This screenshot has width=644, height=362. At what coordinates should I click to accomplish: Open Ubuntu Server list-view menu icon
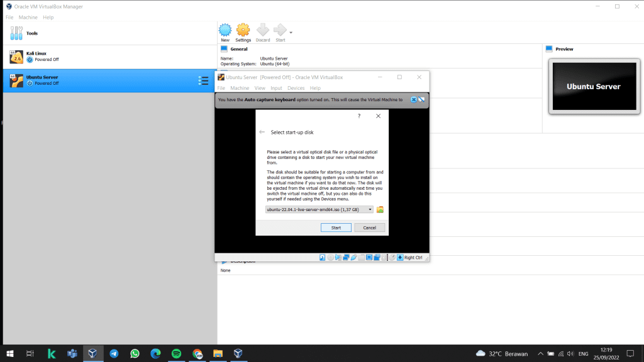(203, 80)
